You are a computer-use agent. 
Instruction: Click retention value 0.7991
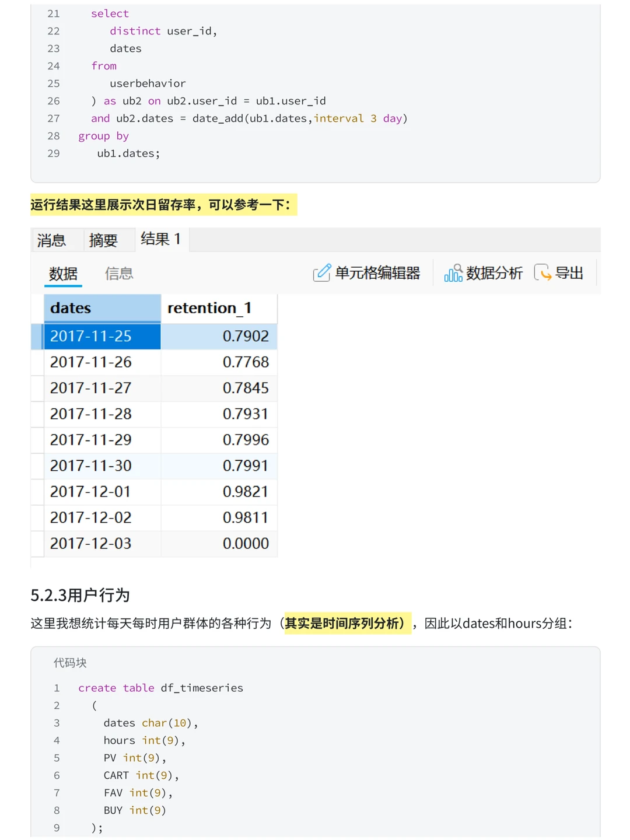click(x=219, y=466)
